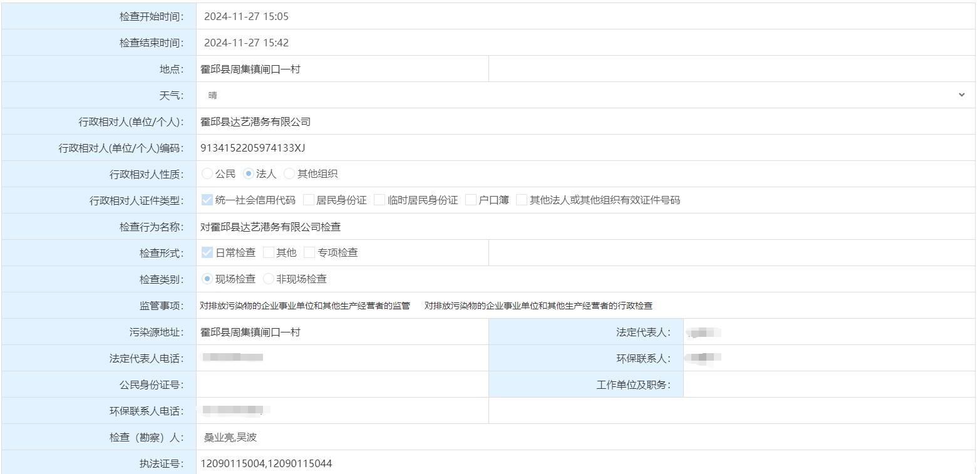The height and width of the screenshot is (474, 980).
Task: Check 其他法人或其他组织有效证件号码 option
Action: (x=522, y=200)
